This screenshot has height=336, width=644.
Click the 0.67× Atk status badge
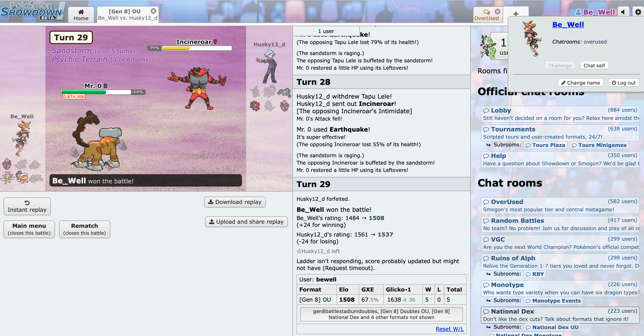[x=74, y=97]
